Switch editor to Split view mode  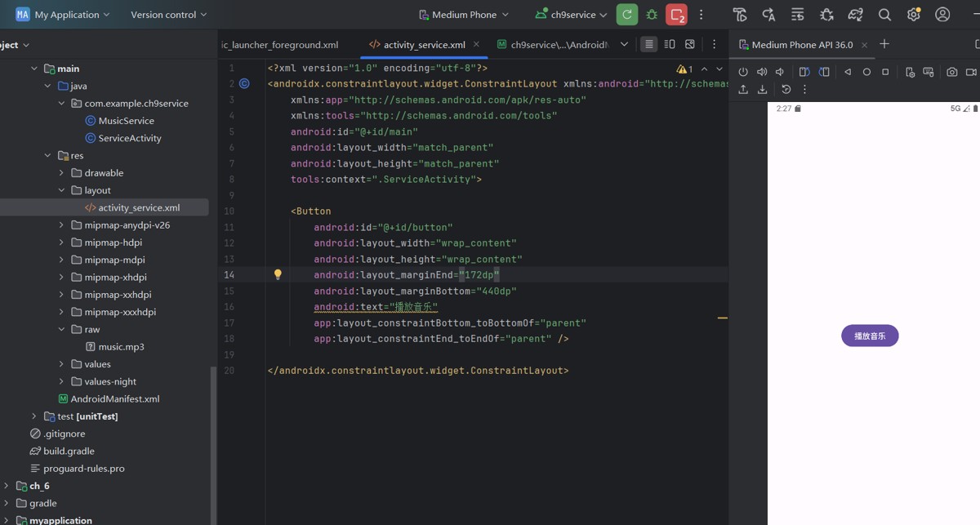click(x=670, y=44)
